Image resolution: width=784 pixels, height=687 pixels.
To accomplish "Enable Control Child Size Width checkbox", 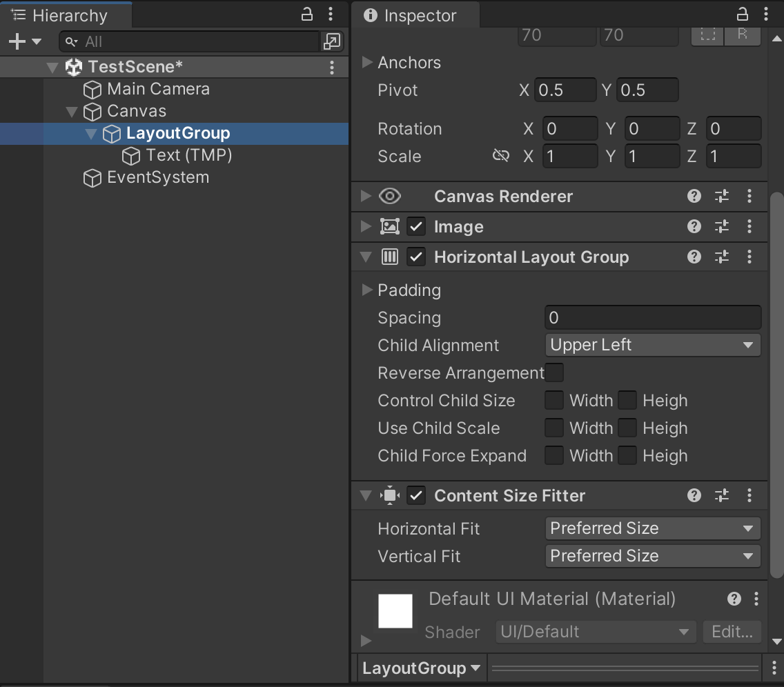I will point(554,400).
